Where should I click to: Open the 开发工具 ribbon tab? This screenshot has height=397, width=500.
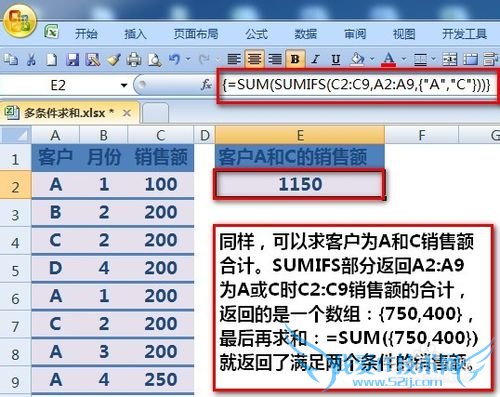(x=465, y=34)
